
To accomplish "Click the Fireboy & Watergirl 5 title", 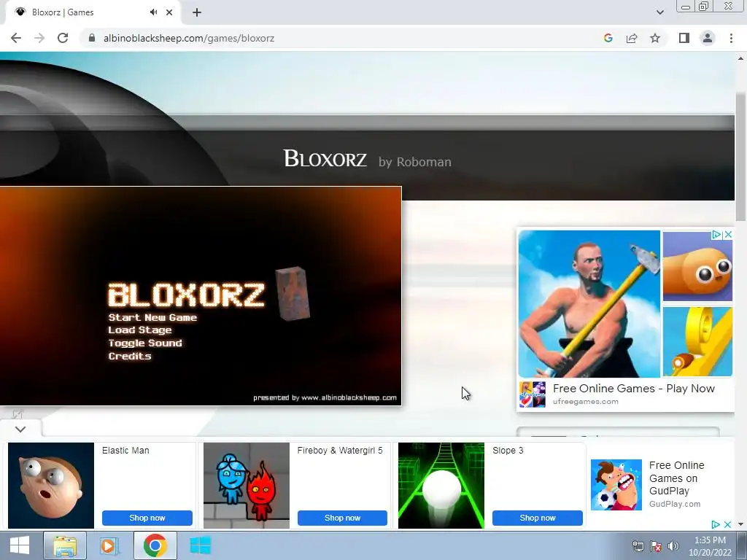I will (x=340, y=451).
